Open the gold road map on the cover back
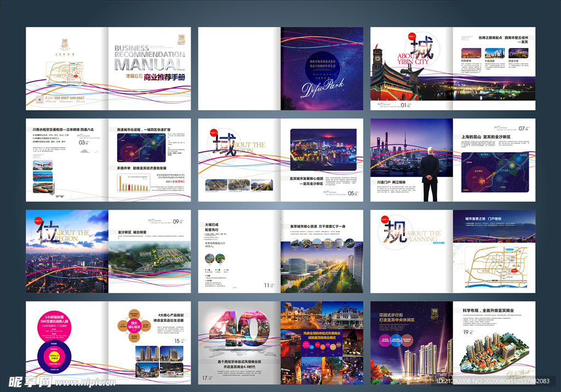 pos(65,74)
